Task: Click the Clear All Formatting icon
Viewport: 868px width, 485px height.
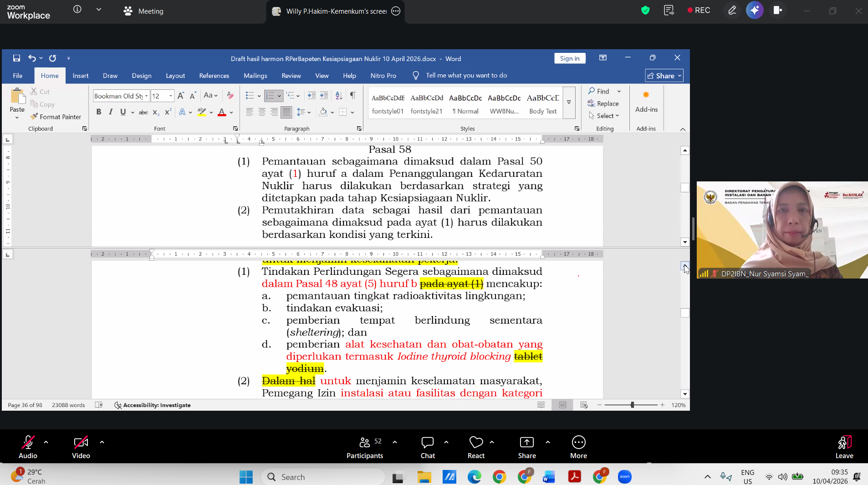Action: tap(230, 95)
